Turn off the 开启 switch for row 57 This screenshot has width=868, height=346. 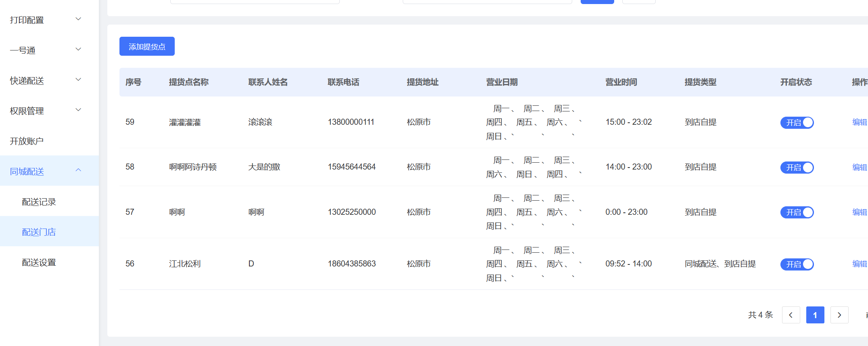(x=797, y=212)
